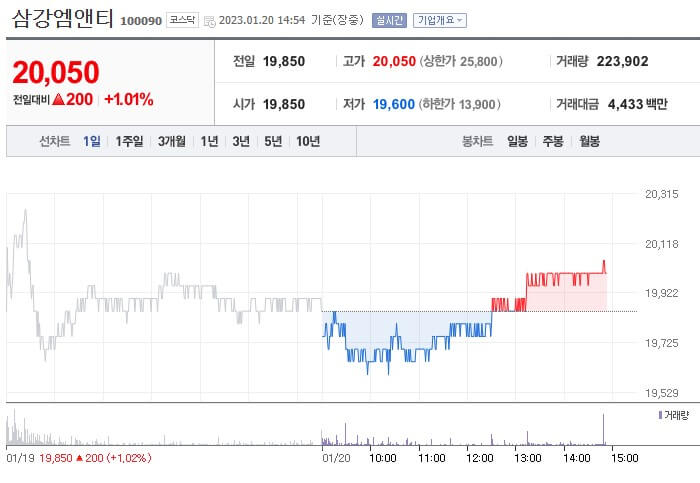Select the 1일 line chart tab

(92, 141)
